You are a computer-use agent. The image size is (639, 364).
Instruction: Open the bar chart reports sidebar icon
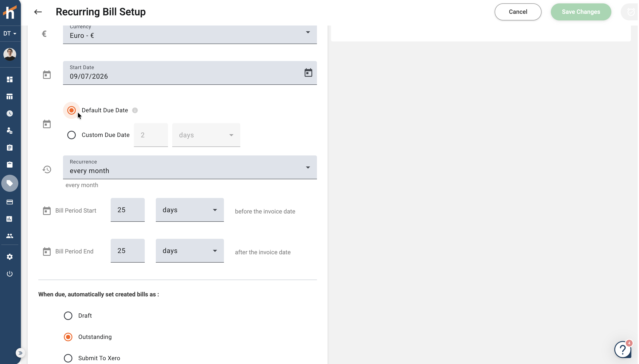click(10, 219)
